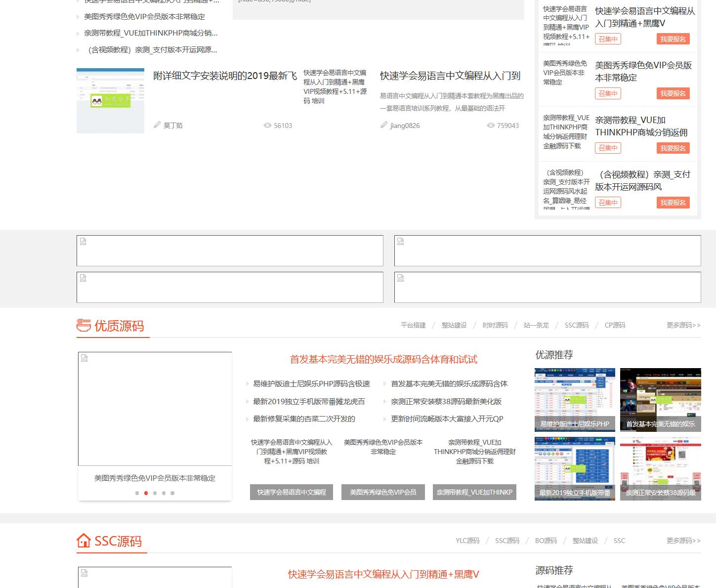
Task: Open link 更新时间流畅版本大富接入开元QP
Action: (x=447, y=419)
